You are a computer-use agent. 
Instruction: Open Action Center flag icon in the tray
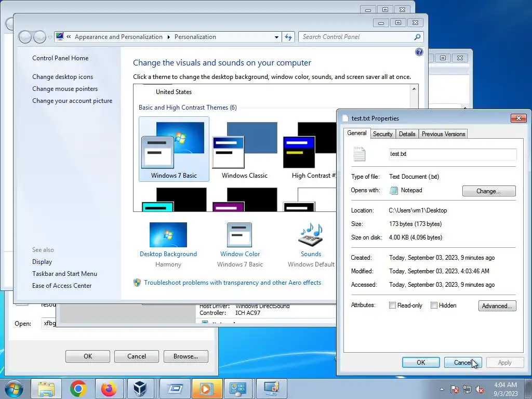coord(455,389)
